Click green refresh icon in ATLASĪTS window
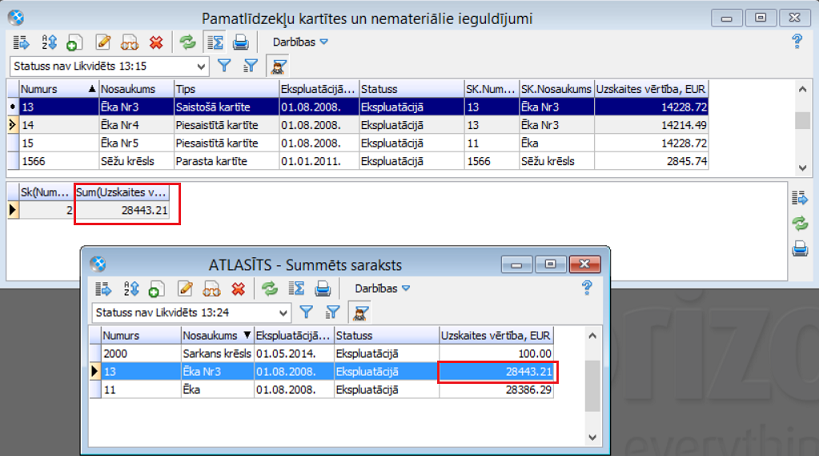The width and height of the screenshot is (819, 456). pyautogui.click(x=270, y=288)
